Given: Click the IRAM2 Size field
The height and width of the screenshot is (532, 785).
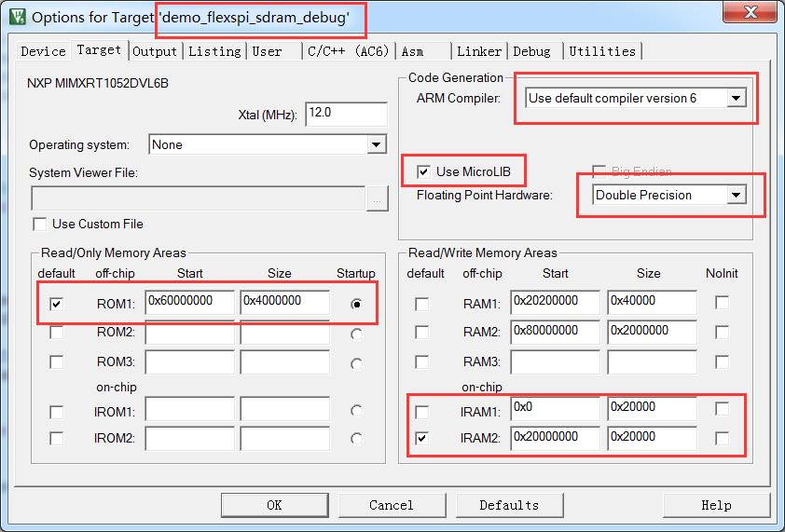Looking at the screenshot, I should click(x=652, y=439).
